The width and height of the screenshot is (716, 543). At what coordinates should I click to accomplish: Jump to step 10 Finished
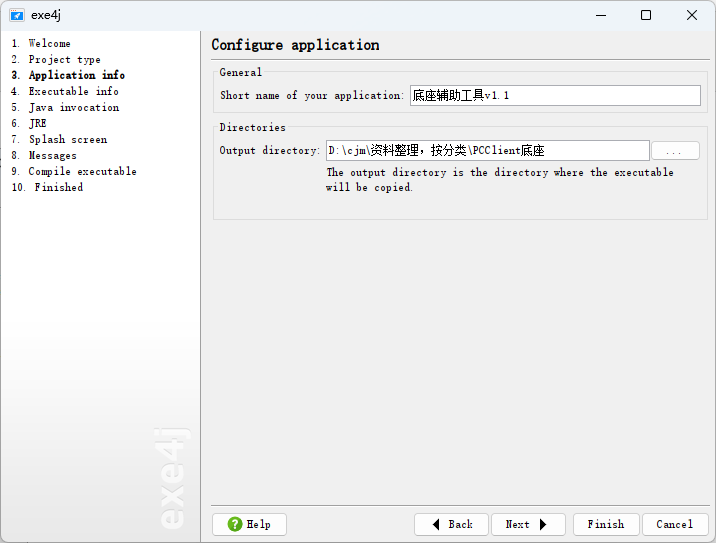pyautogui.click(x=47, y=187)
